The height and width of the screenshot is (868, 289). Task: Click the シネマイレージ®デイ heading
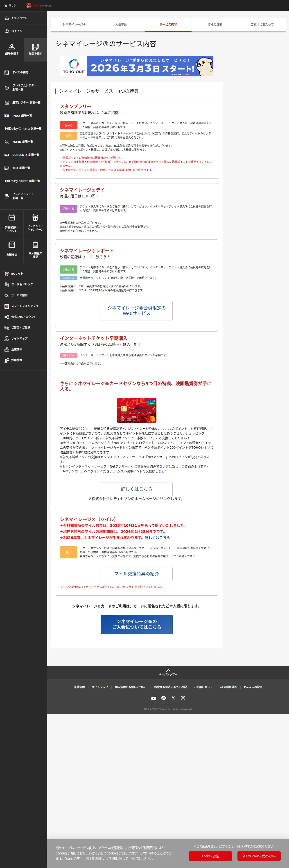point(82,190)
